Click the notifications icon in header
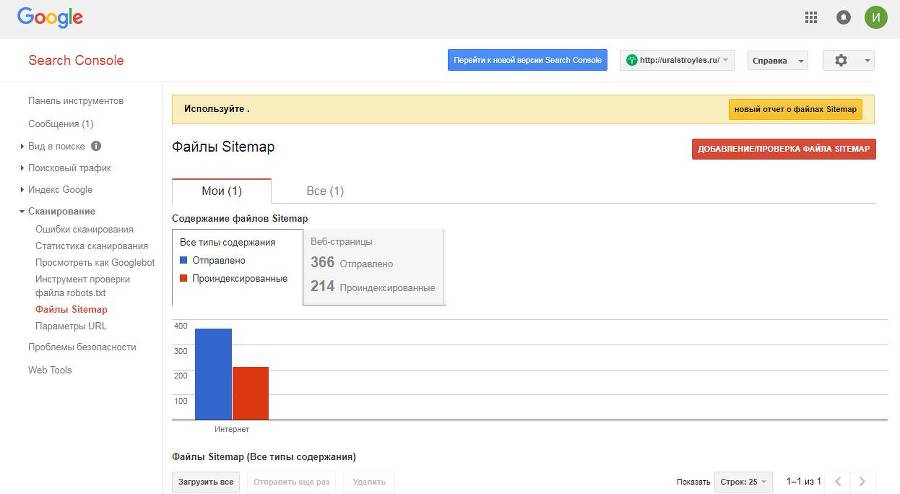Image resolution: width=900 pixels, height=494 pixels. (843, 17)
